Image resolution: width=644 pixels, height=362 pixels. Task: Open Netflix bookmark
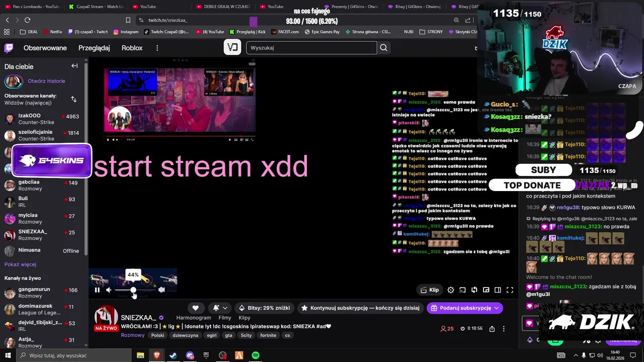click(52, 32)
